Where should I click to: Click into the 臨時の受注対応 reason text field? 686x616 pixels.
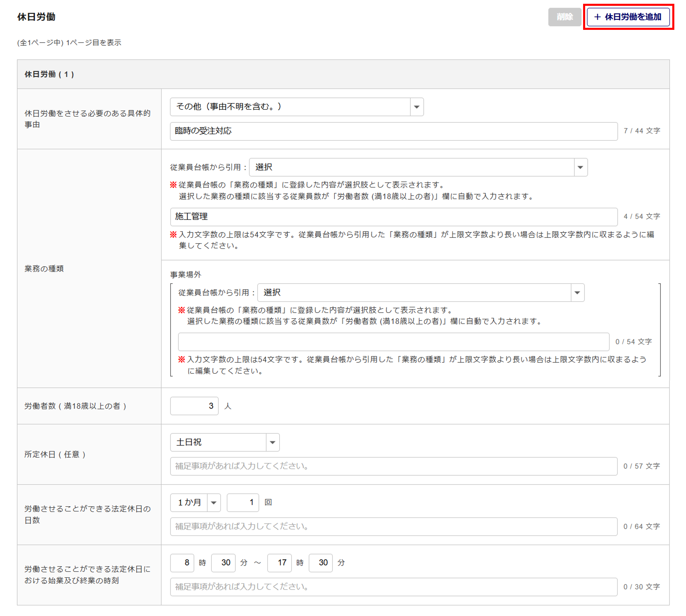[x=393, y=131]
